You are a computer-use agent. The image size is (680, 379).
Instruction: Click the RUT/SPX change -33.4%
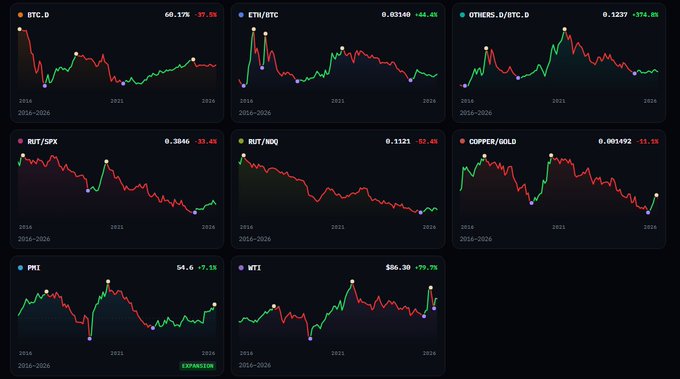click(206, 141)
